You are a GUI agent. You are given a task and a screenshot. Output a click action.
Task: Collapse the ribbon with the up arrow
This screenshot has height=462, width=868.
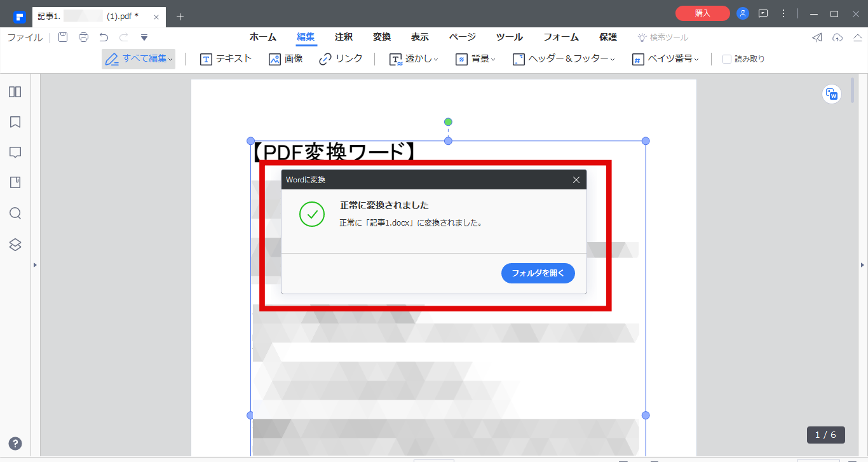pos(857,37)
